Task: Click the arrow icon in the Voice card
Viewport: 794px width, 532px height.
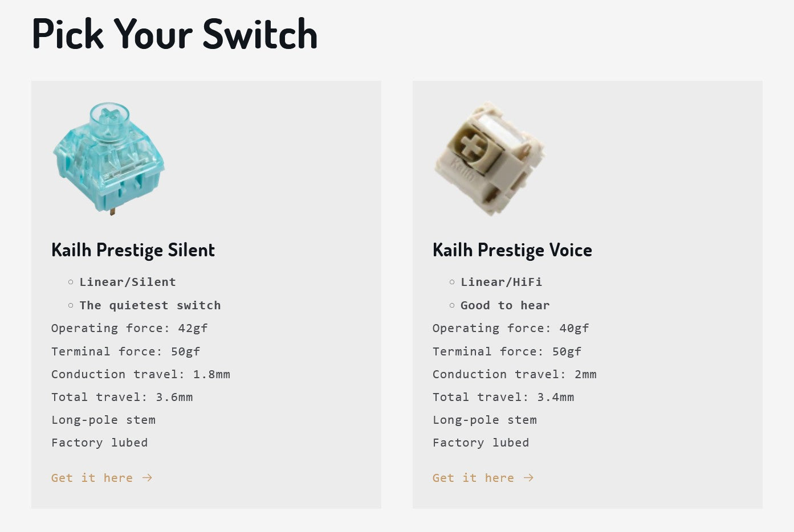Action: click(528, 478)
